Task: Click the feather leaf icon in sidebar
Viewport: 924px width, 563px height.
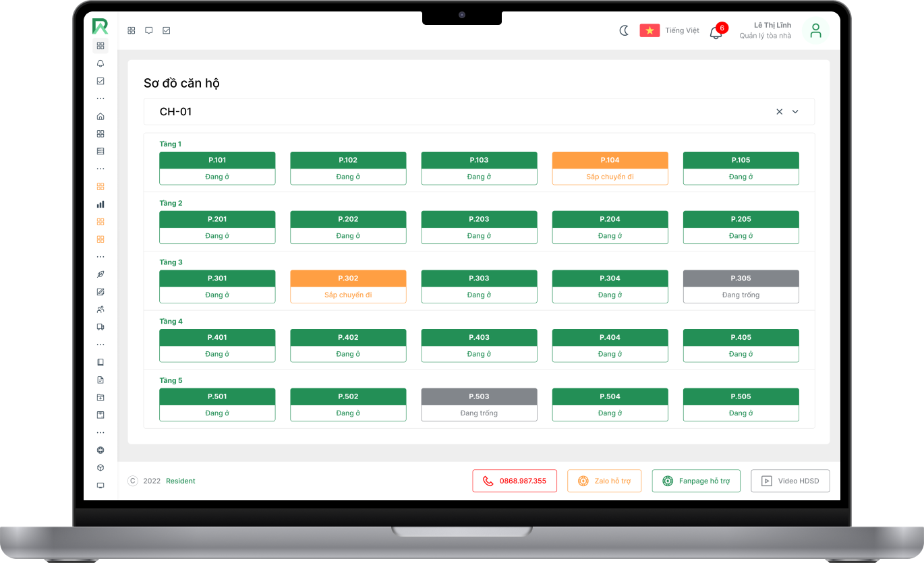Action: 100,274
